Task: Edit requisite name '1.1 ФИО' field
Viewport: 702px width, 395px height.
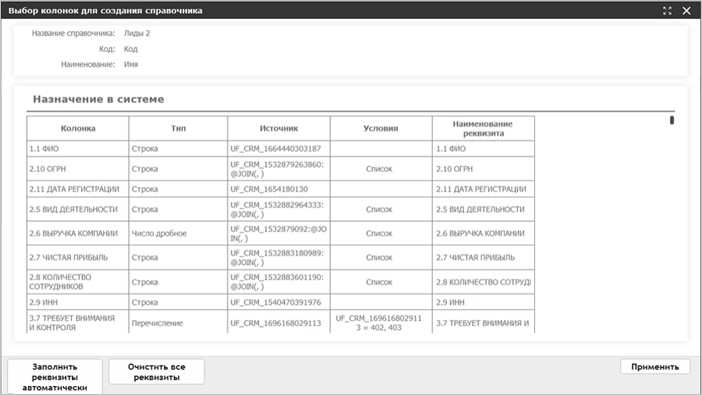Action: (483, 149)
